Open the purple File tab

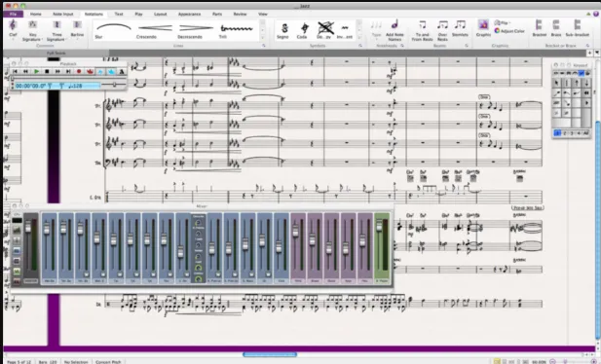[x=13, y=14]
